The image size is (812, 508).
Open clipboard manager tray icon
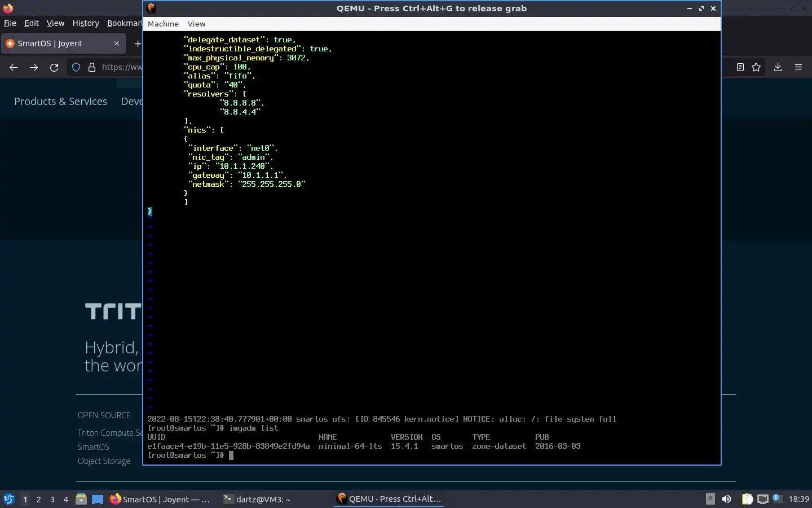tap(747, 499)
